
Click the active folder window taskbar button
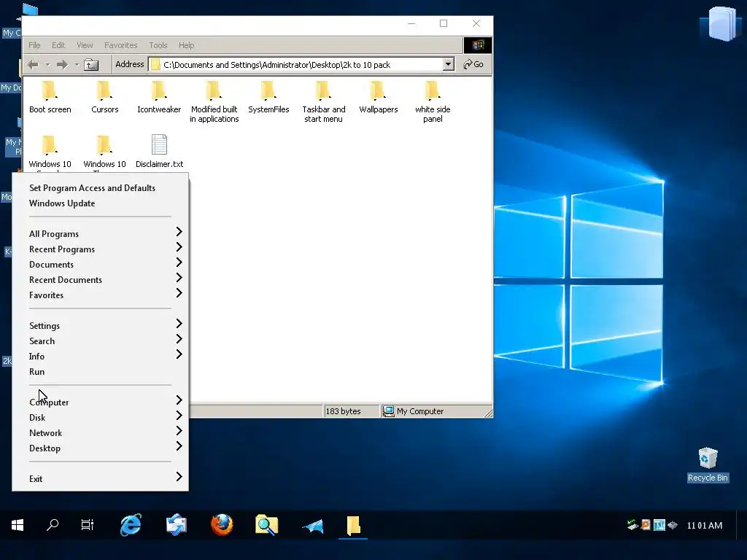(353, 525)
